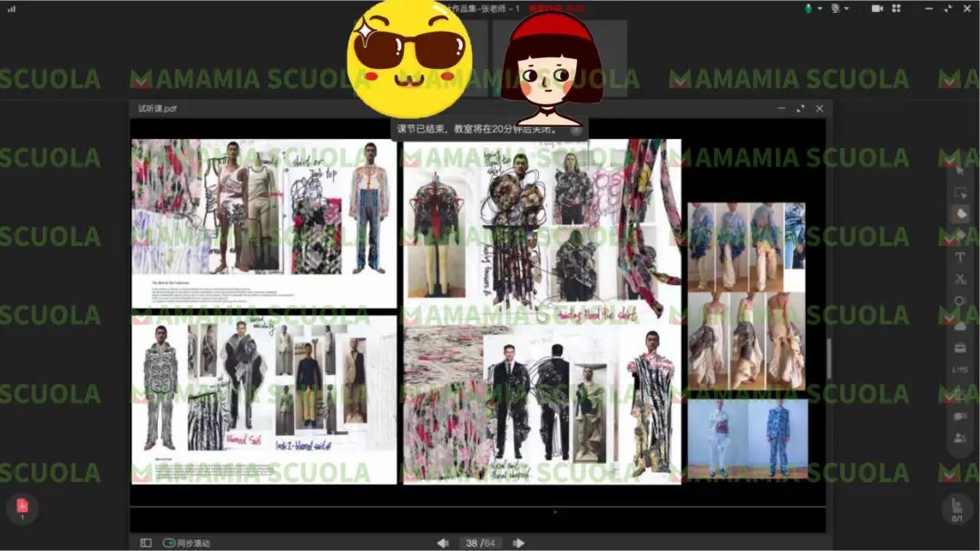This screenshot has width=980, height=551.
Task: Choose the selection box tool
Action: [x=960, y=192]
